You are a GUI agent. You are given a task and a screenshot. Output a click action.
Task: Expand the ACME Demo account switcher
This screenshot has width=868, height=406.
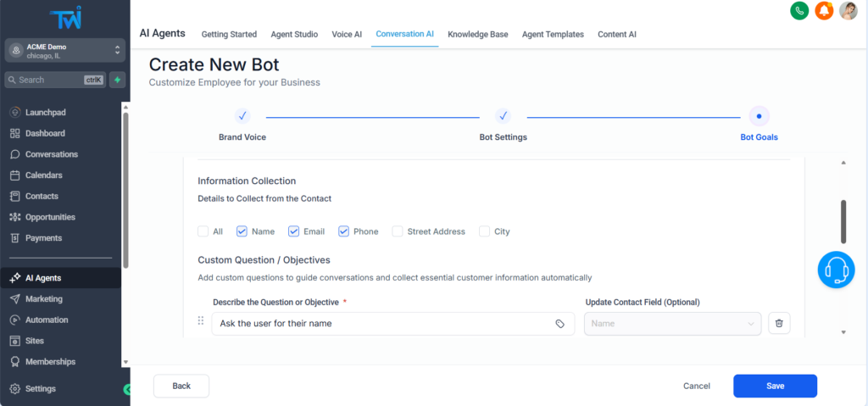point(64,51)
